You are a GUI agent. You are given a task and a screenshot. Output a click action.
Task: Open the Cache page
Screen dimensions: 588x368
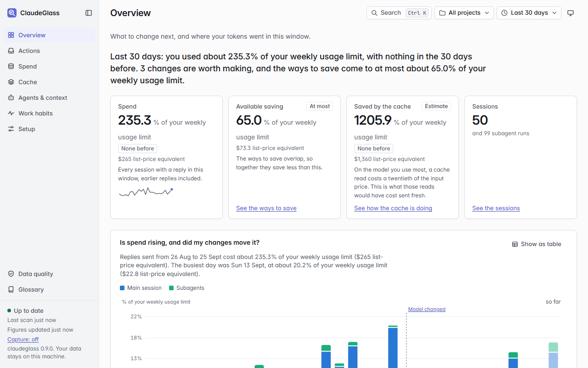pos(50,82)
